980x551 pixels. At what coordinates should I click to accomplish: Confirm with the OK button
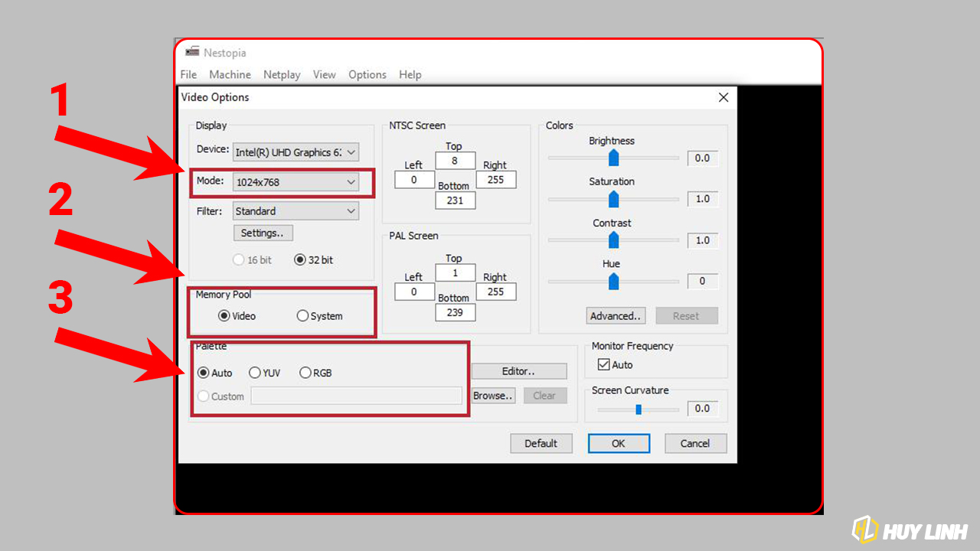[619, 443]
